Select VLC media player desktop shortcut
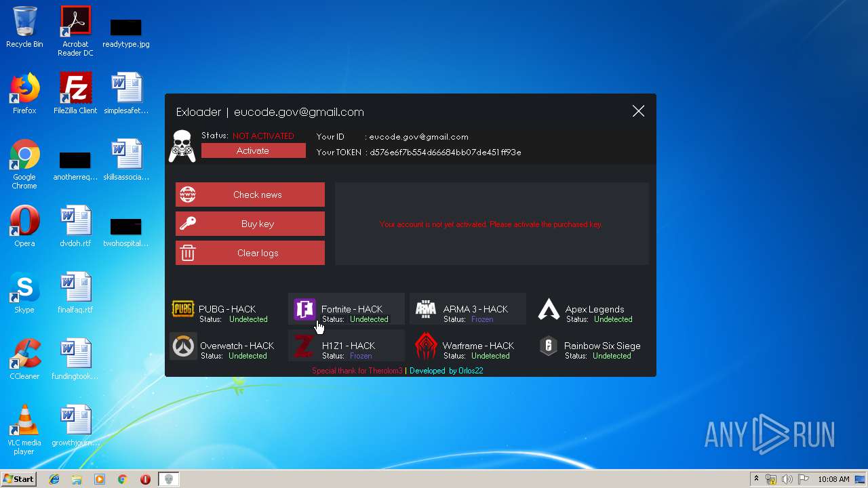 tap(24, 430)
